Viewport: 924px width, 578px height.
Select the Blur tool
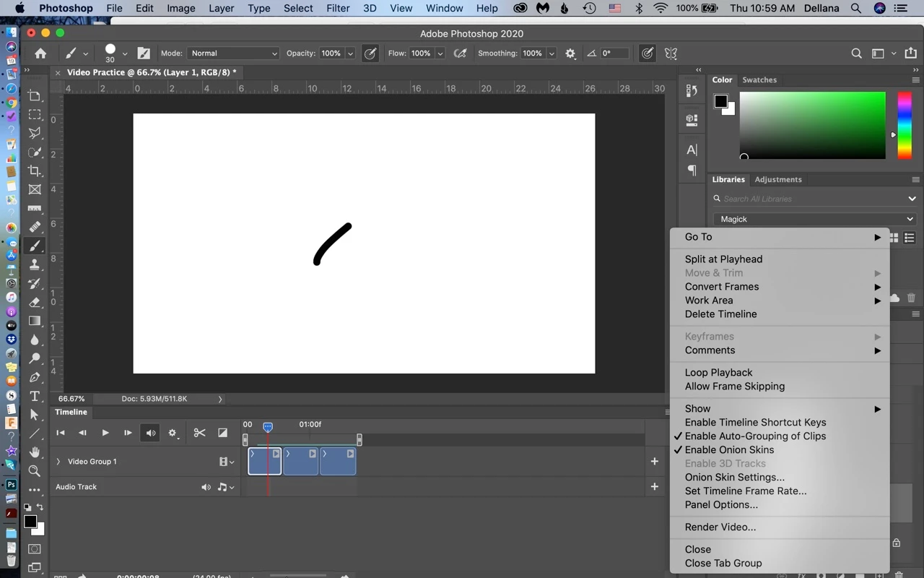click(35, 340)
